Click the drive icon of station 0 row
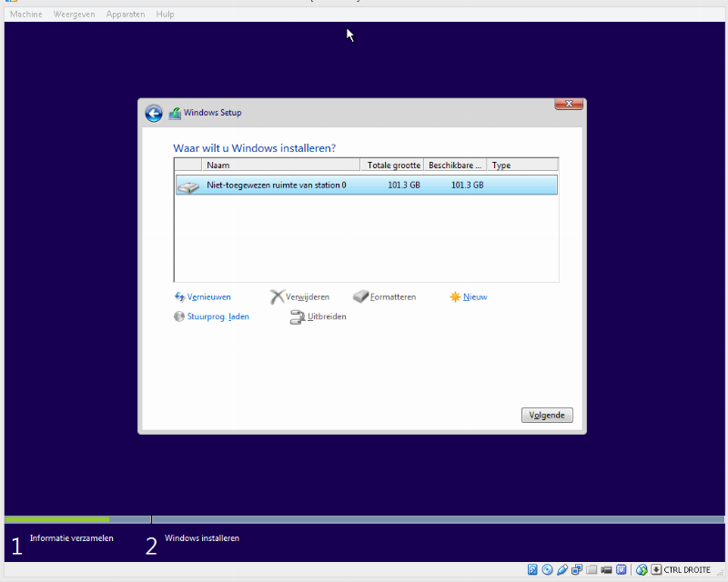 click(x=188, y=187)
